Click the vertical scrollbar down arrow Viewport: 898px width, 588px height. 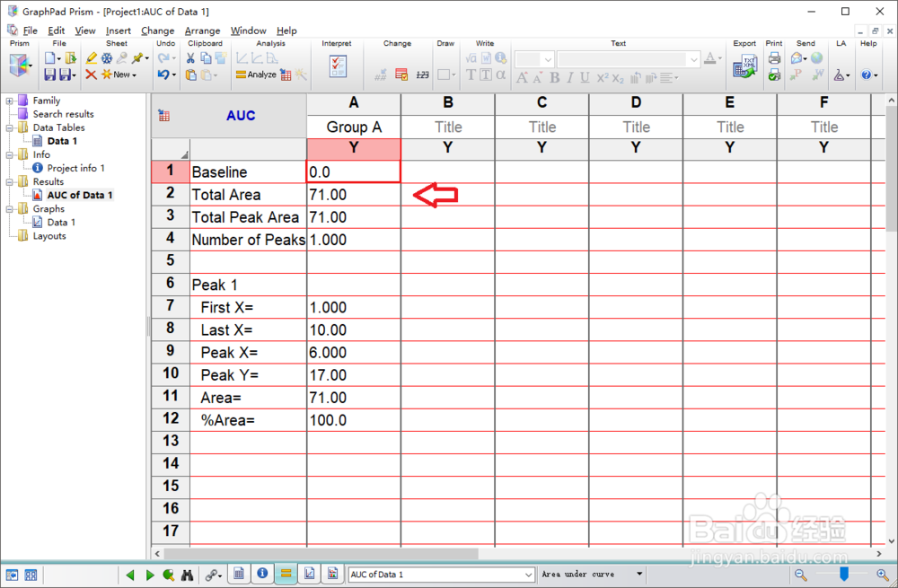tap(891, 541)
